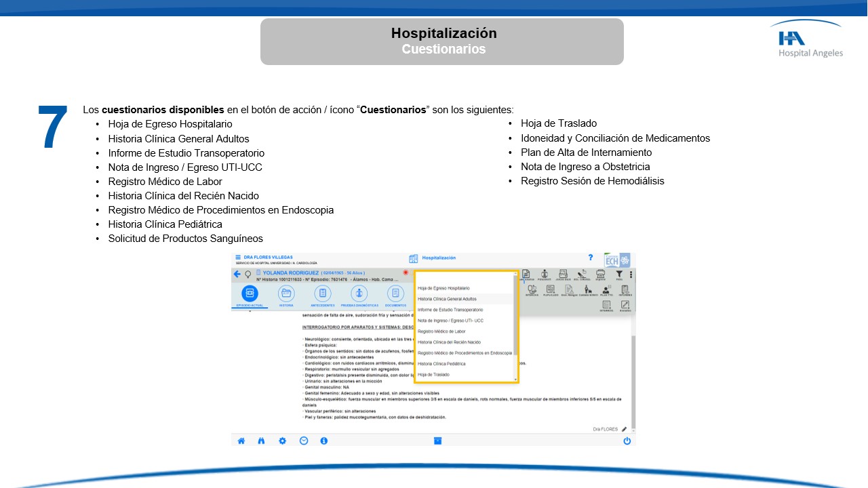Click the pencil edit icon next to Dra FLORES
Viewport: 868px width, 488px height.
[x=624, y=429]
